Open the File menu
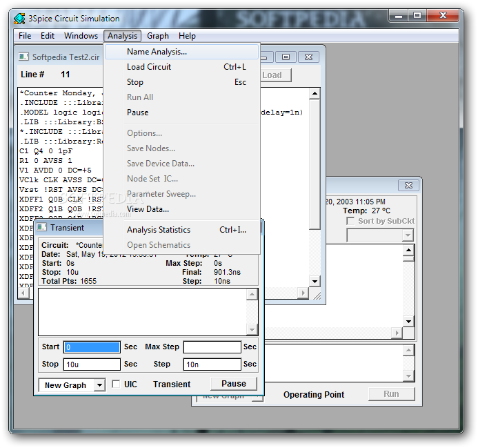Image resolution: width=478 pixels, height=448 pixels. point(25,36)
